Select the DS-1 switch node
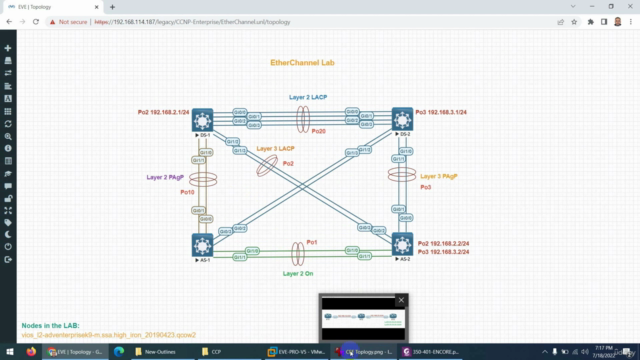 [x=202, y=120]
